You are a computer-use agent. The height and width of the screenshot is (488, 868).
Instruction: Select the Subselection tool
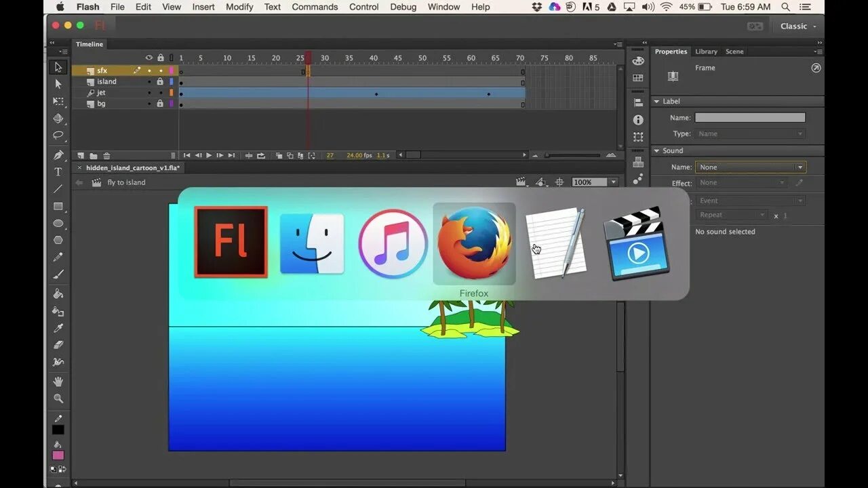(x=58, y=84)
